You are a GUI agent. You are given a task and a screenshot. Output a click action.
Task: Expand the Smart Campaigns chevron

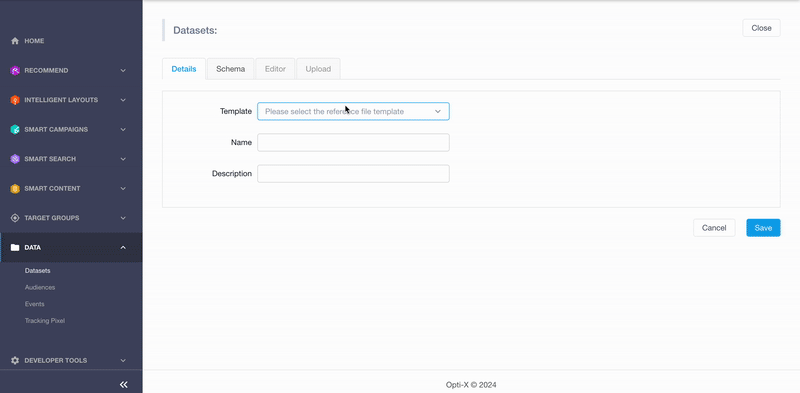click(x=123, y=130)
